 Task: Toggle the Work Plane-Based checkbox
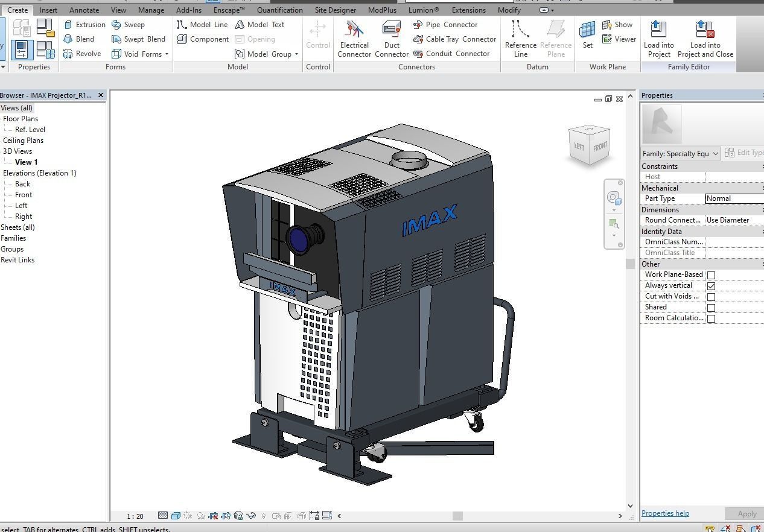[711, 275]
